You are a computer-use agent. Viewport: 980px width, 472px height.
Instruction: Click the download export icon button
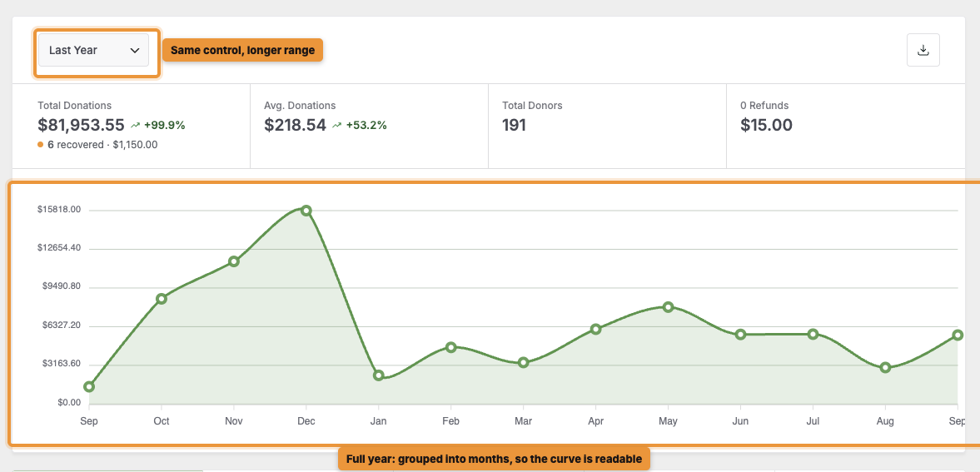923,50
